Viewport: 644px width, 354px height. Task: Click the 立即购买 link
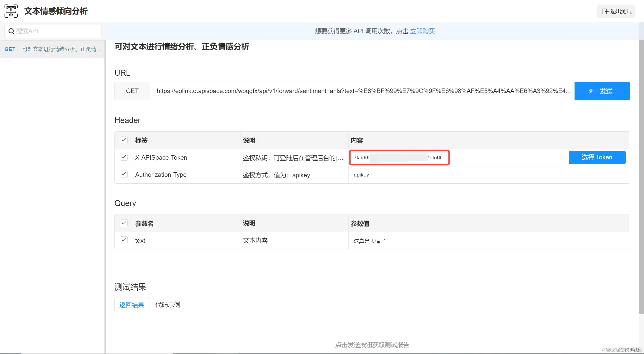[422, 31]
